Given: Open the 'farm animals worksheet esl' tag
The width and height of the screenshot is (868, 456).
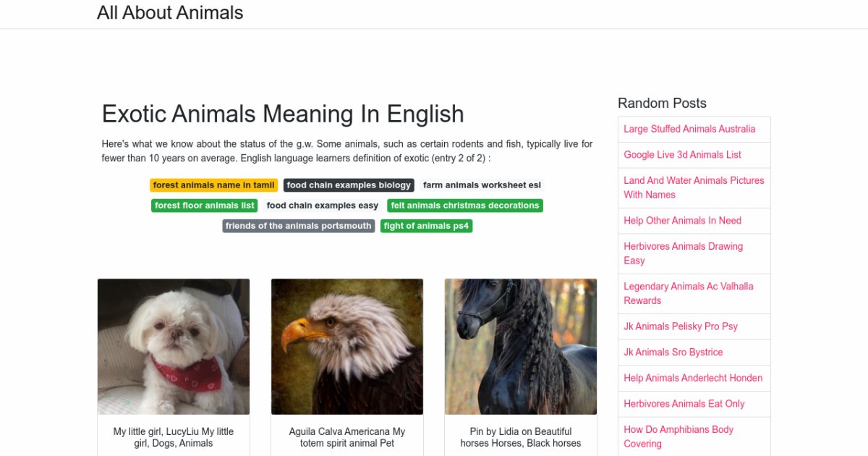Looking at the screenshot, I should pyautogui.click(x=482, y=185).
